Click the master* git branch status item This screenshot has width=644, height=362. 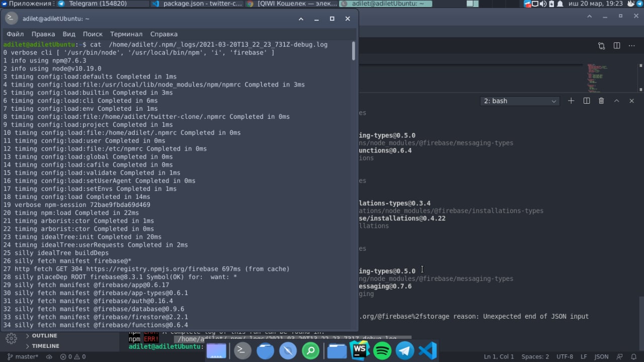click(x=23, y=356)
